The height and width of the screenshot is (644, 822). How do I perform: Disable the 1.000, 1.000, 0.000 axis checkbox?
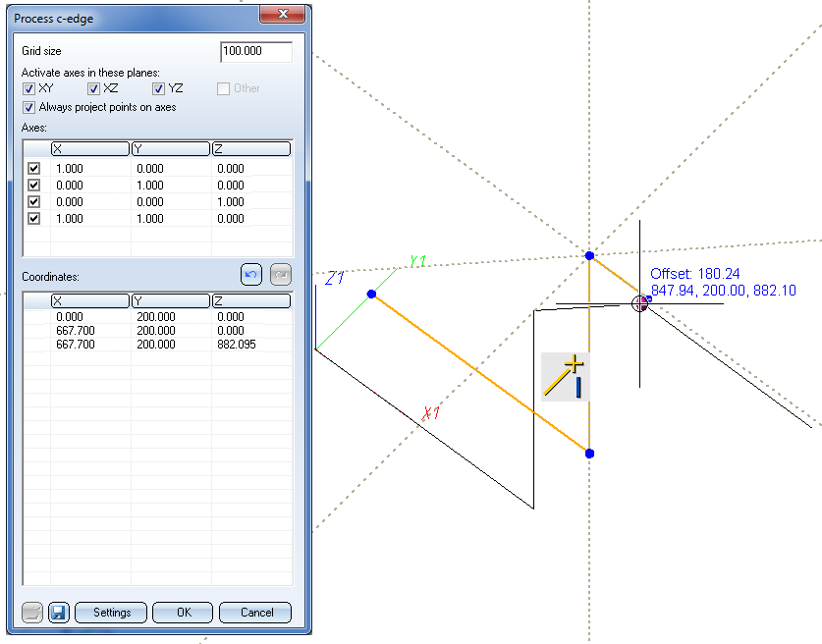(34, 218)
